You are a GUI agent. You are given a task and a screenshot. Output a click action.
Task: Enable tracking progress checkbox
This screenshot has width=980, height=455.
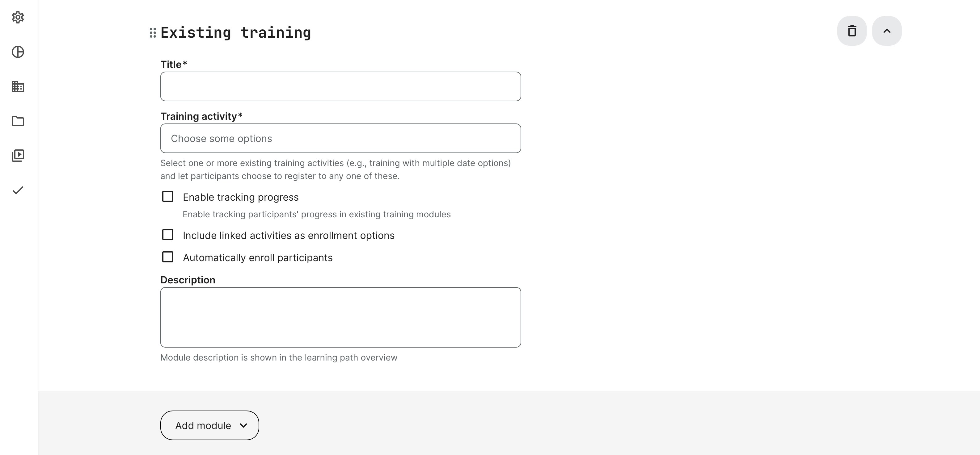point(168,197)
